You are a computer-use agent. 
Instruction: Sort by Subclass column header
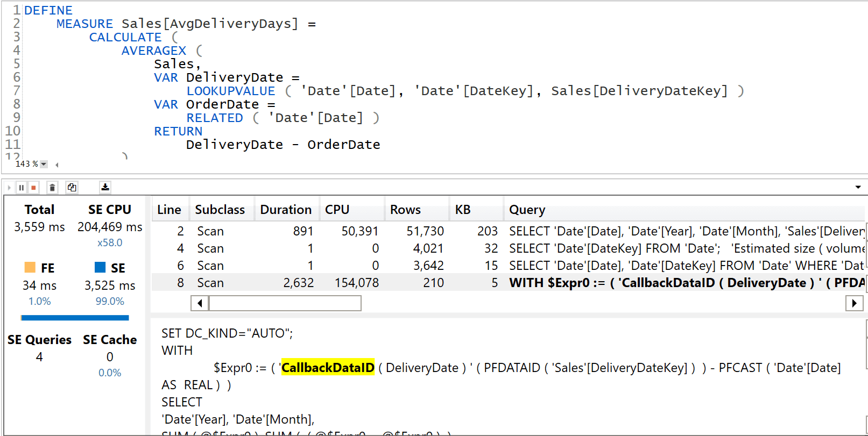tap(220, 210)
